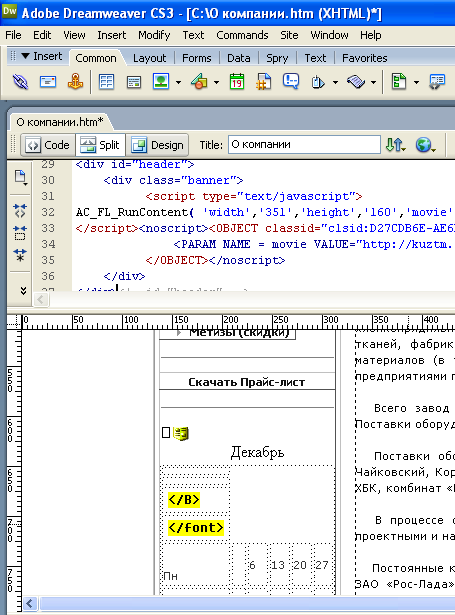Select the Common insert tab
Viewport: 455px width, 615px height.
tap(96, 58)
